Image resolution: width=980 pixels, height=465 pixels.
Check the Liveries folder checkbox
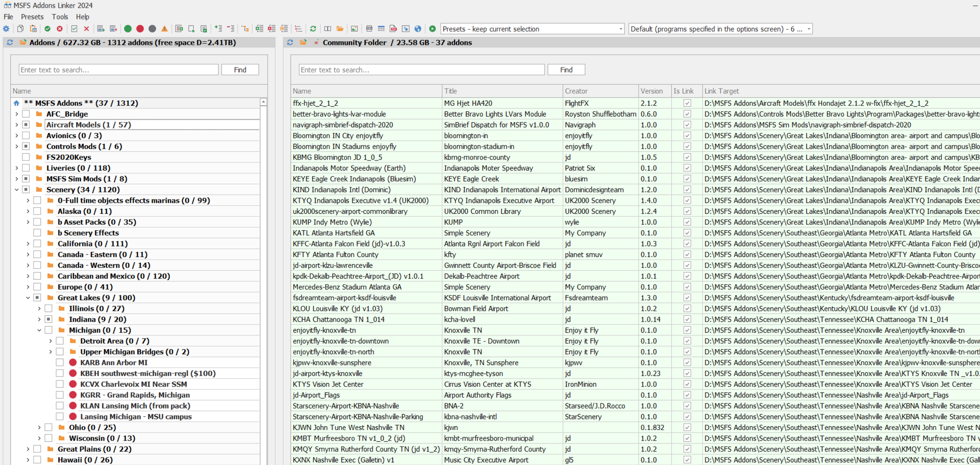(26, 168)
